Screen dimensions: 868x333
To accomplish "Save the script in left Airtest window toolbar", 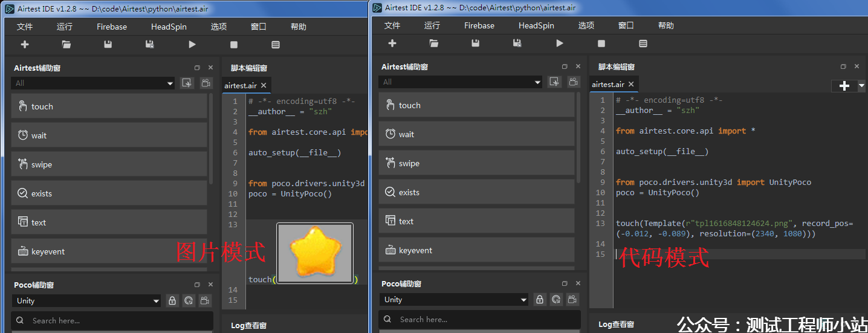I will (108, 45).
